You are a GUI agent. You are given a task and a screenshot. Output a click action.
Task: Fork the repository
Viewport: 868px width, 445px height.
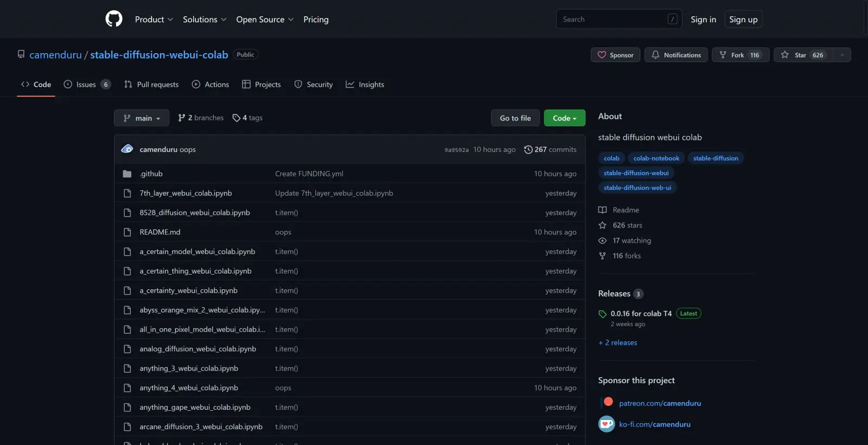click(x=741, y=55)
